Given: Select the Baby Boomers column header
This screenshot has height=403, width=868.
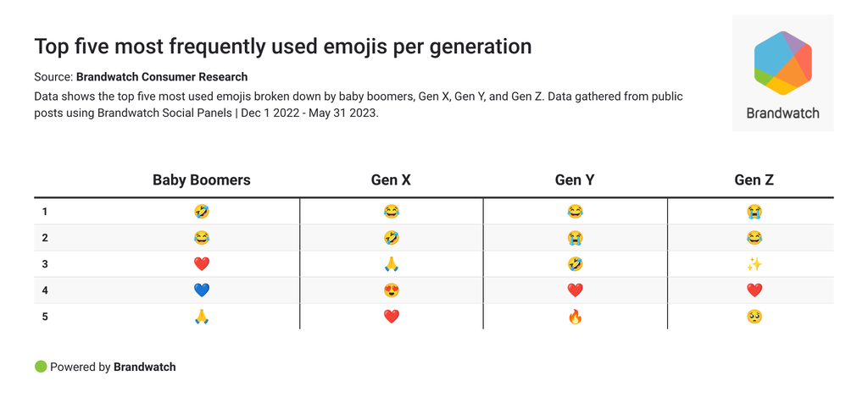Looking at the screenshot, I should 202,179.
